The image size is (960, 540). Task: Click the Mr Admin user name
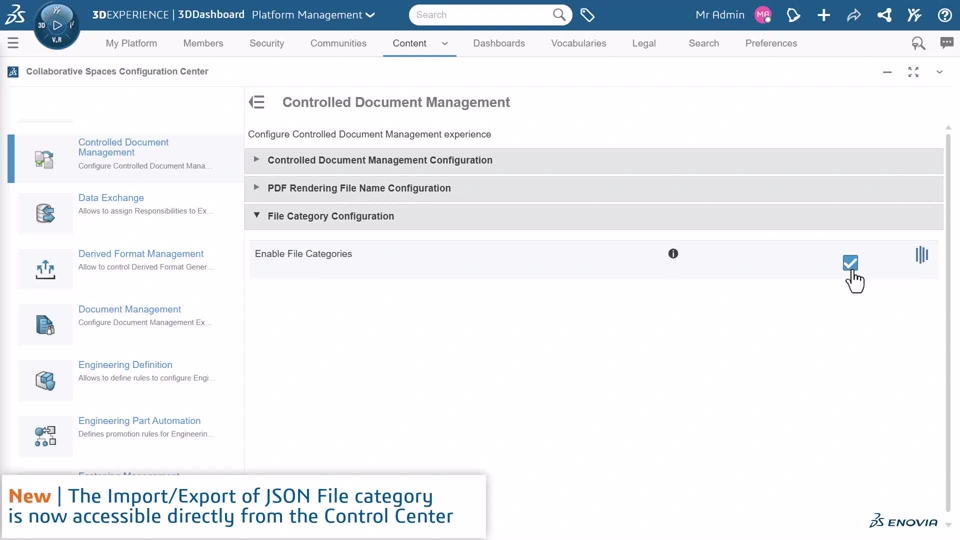[x=720, y=15]
